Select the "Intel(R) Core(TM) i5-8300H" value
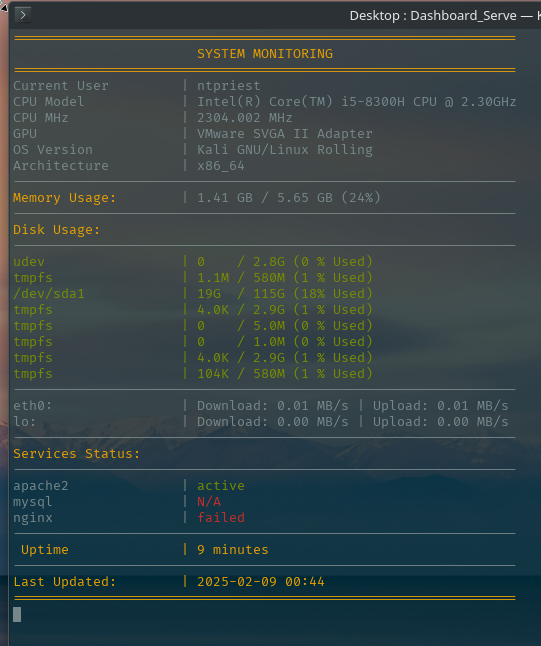541x646 pixels. click(301, 102)
